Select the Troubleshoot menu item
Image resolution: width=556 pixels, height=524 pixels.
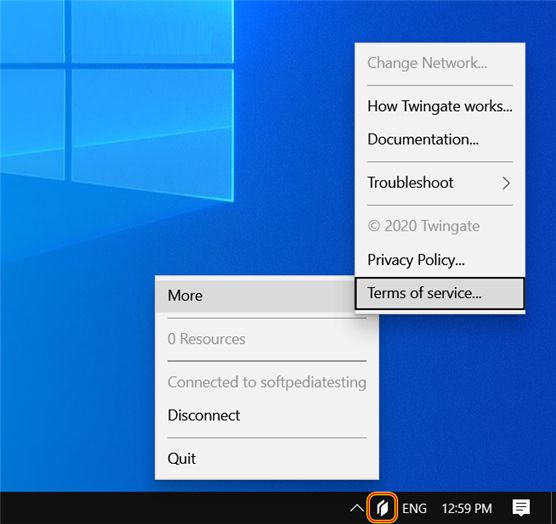(440, 183)
